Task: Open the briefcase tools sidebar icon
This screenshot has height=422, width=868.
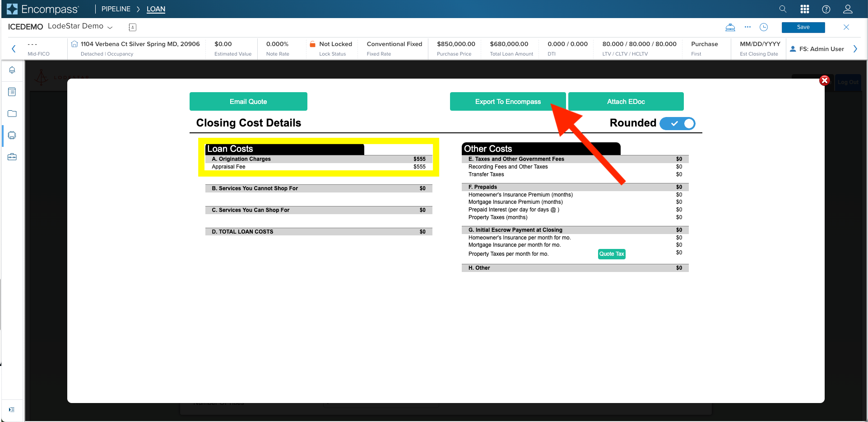Action: (12, 157)
